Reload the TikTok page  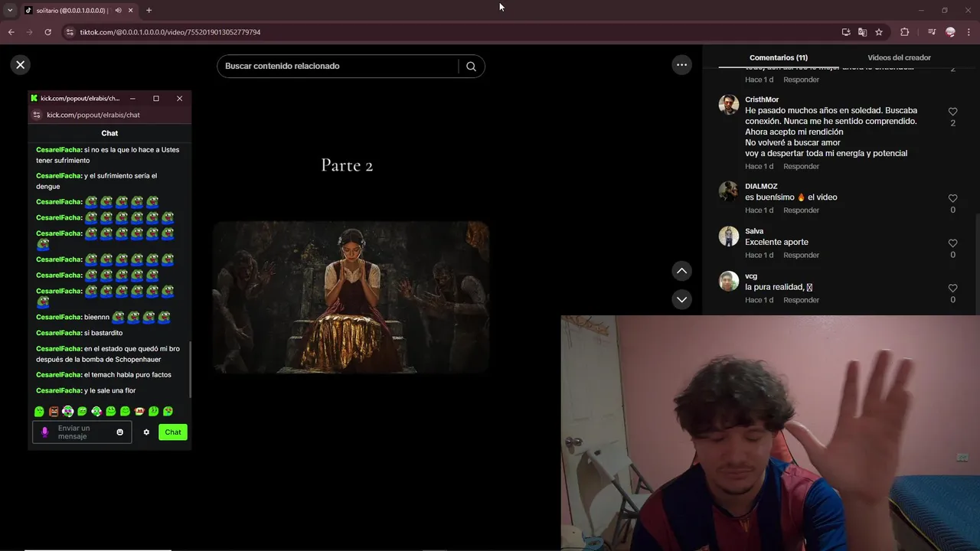coord(47,32)
